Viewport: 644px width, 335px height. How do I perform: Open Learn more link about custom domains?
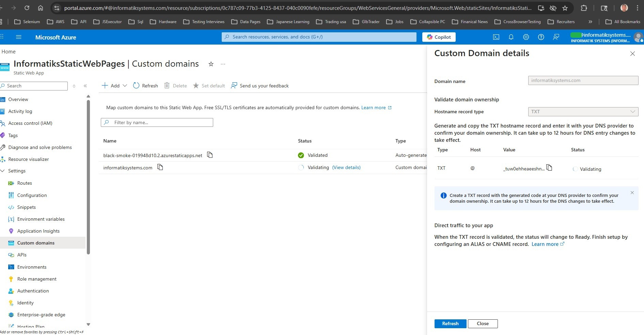376,107
